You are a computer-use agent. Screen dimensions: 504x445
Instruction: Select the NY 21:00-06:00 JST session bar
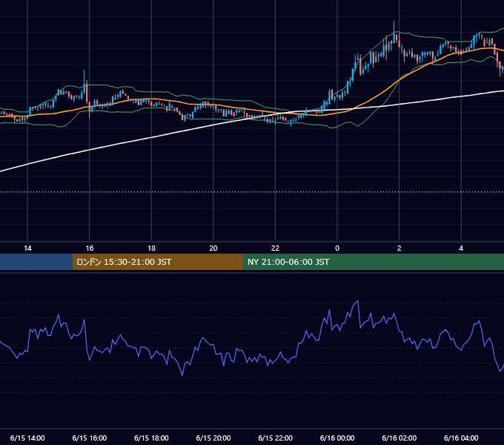373,262
